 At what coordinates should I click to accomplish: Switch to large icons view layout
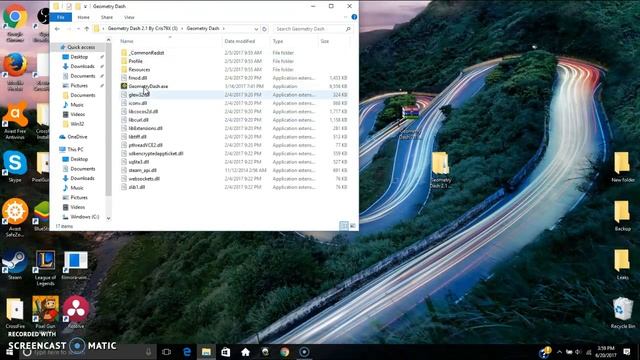[353, 226]
